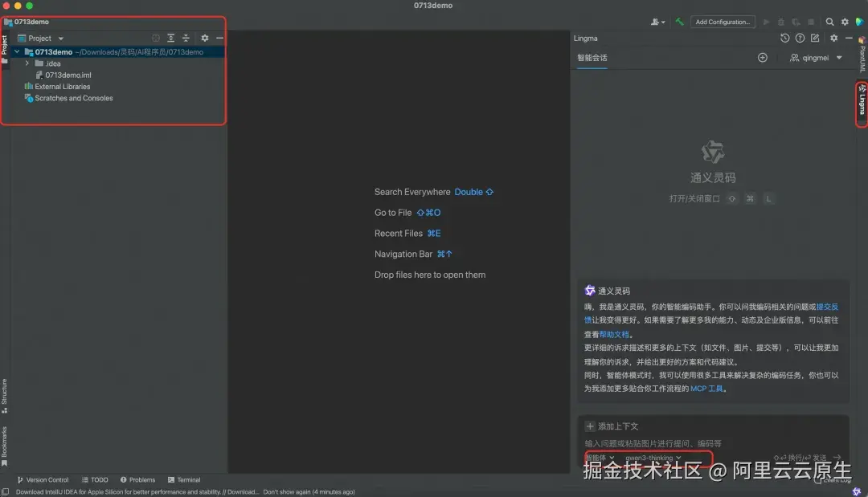Open the TODO tool window
Viewport: 868px width, 497px height.
point(95,480)
